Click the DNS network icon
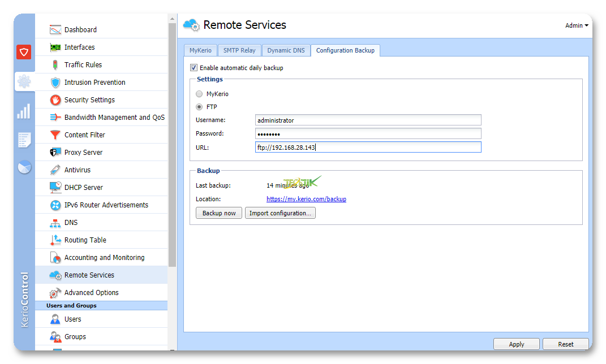Screen dimensions: 606x364 point(55,223)
